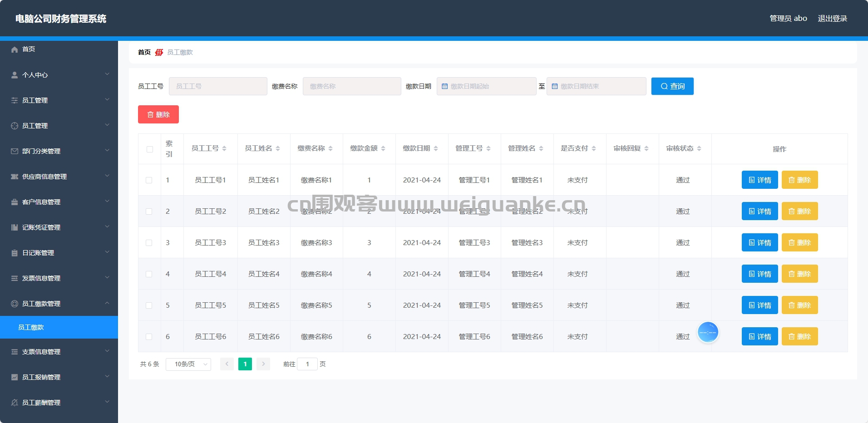Image resolution: width=868 pixels, height=423 pixels.
Task: Sort by 是否支付 column arrows
Action: pyautogui.click(x=594, y=148)
